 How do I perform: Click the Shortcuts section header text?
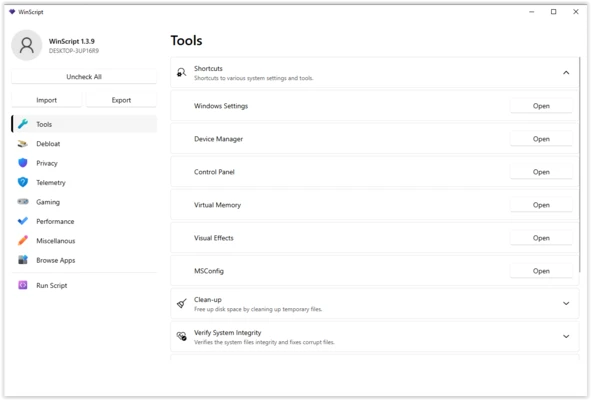tap(208, 68)
